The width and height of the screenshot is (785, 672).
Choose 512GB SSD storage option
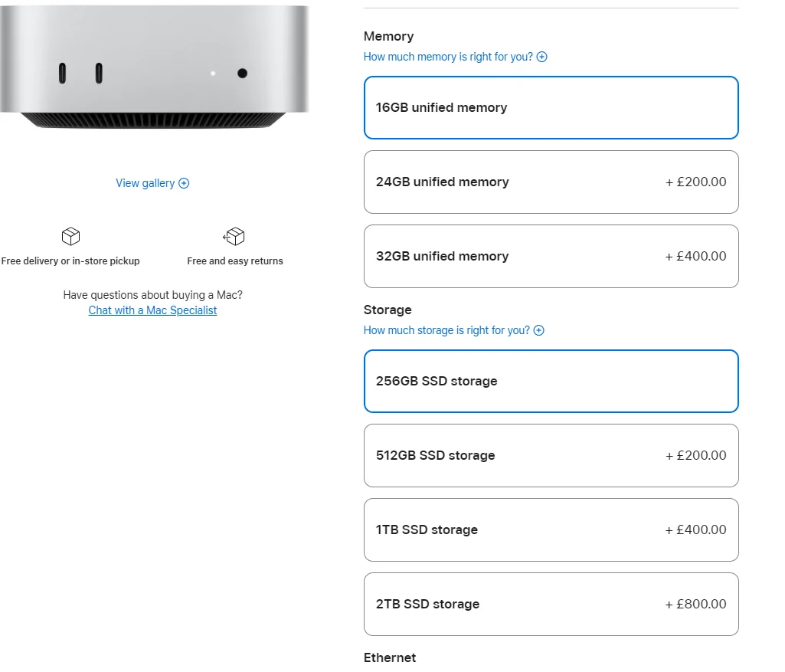tap(551, 456)
